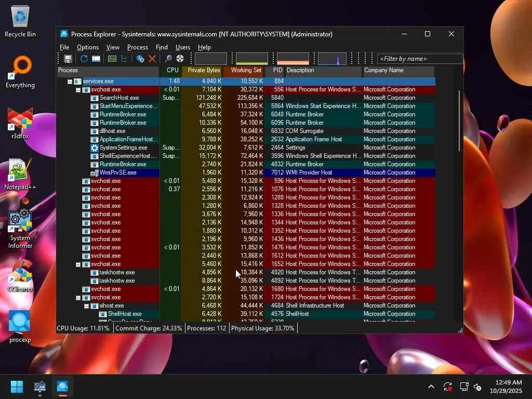
Task: Select the CCleaner desktop shortcut
Action: click(x=20, y=275)
